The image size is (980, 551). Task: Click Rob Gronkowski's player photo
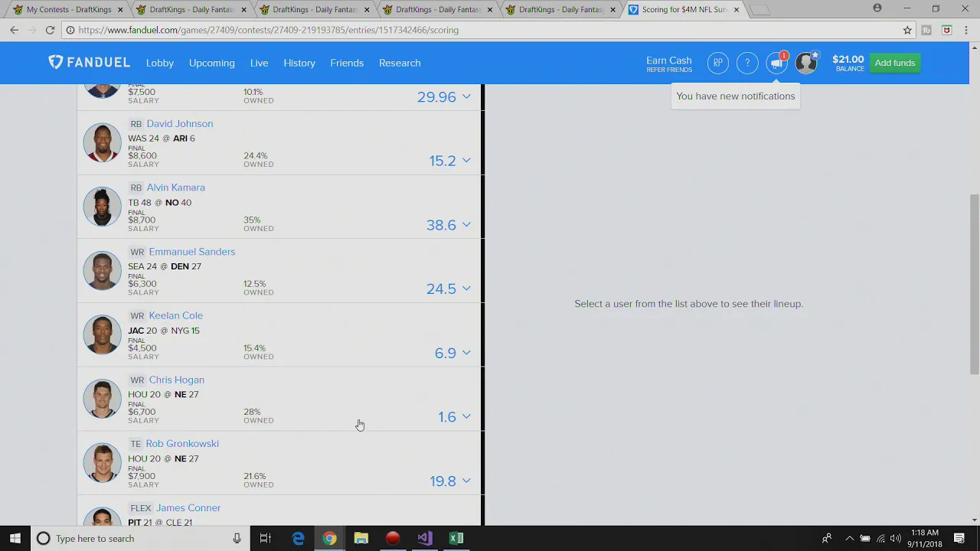tap(103, 462)
